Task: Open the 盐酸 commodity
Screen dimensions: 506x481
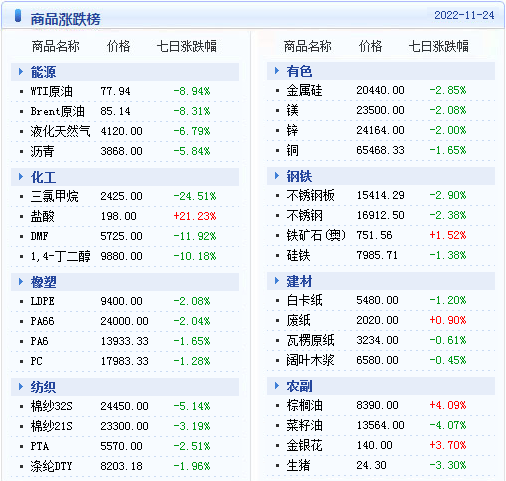Action: 42,216
